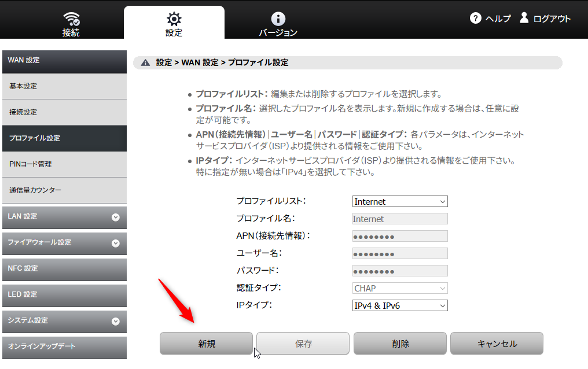Select NFC 設定 from the sidebar
588x369 pixels.
[x=64, y=270]
